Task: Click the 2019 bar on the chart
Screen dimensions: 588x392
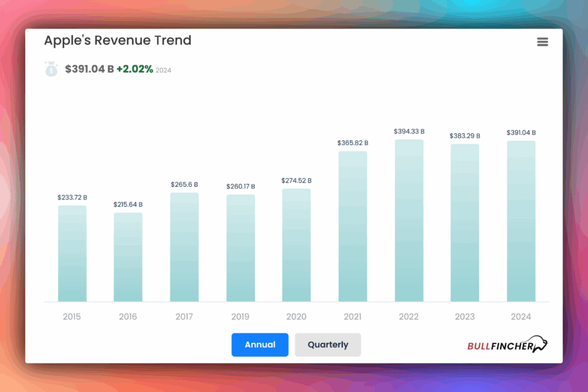Action: click(240, 248)
